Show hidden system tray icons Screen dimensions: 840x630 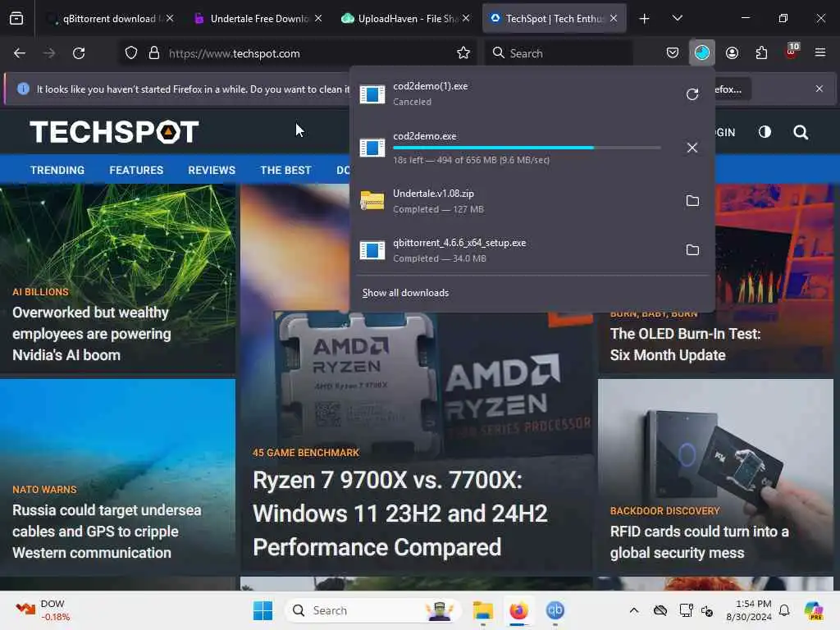(x=634, y=610)
